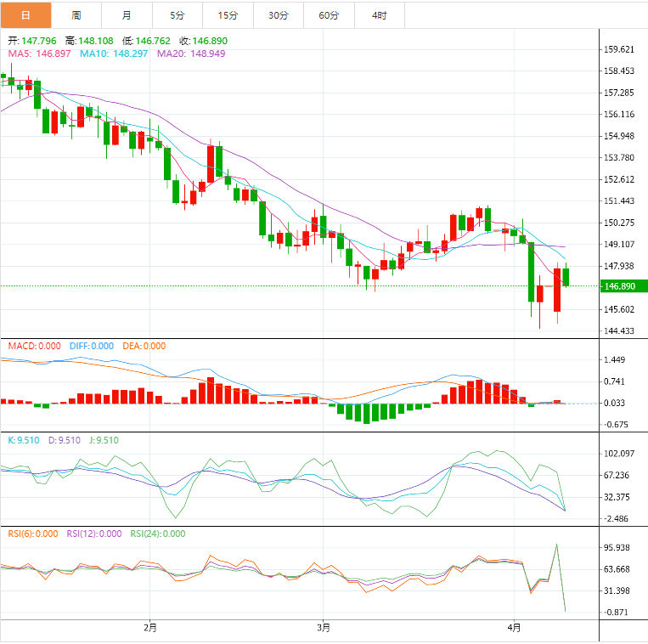Click the MA5: 146.897 indicator label
648x644 pixels.
(40, 54)
